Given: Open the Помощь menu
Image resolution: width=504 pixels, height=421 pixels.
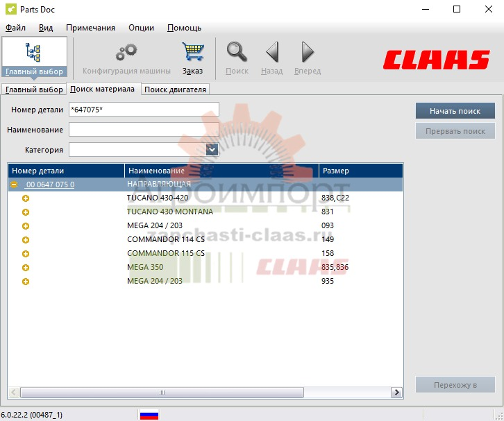Looking at the screenshot, I should 184,28.
